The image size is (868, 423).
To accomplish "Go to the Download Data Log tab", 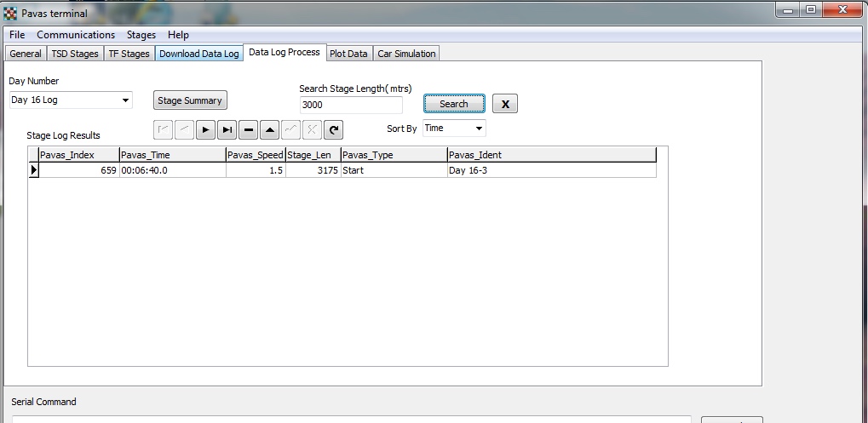I will [x=199, y=54].
